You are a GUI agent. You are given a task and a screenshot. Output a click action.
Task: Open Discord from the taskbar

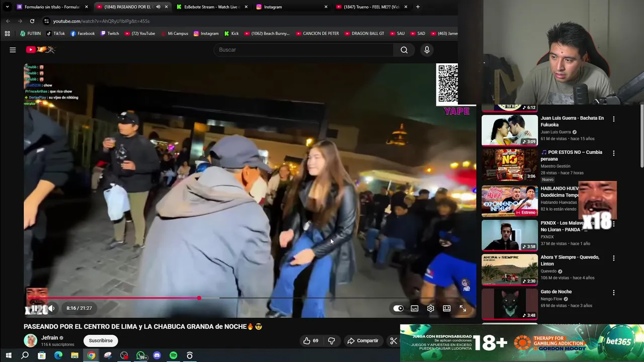[x=157, y=355]
